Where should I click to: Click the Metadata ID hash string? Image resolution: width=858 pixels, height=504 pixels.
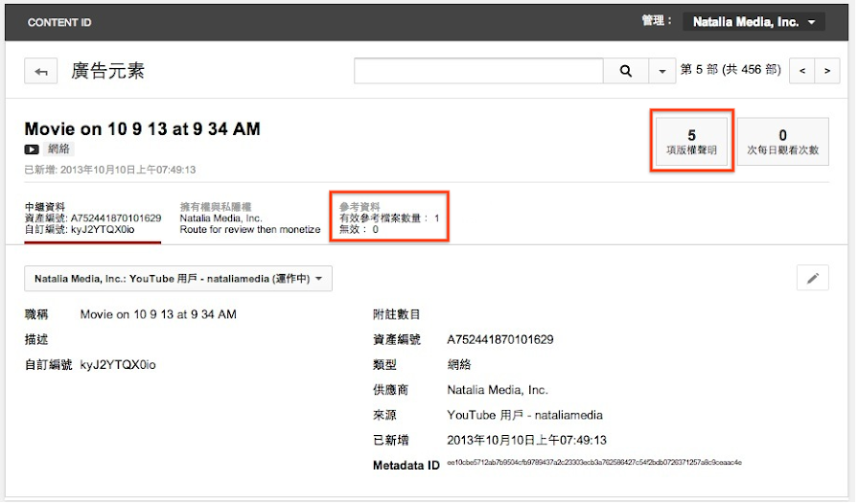[596, 464]
